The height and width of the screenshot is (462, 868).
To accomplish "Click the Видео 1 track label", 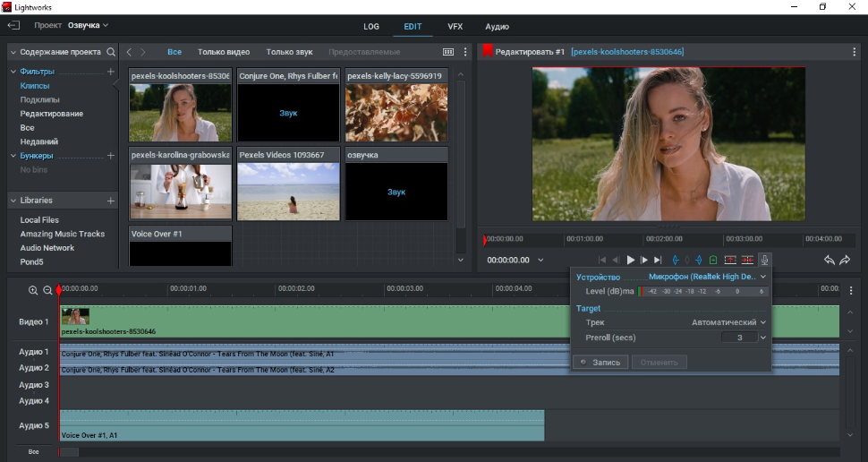I will (x=34, y=321).
